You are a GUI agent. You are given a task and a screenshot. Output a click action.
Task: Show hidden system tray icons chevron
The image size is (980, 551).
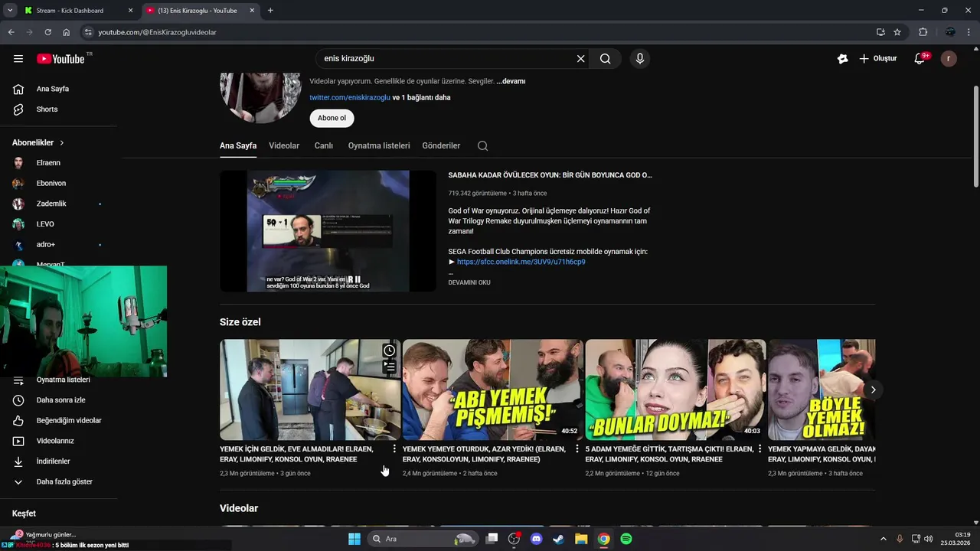[x=883, y=539]
